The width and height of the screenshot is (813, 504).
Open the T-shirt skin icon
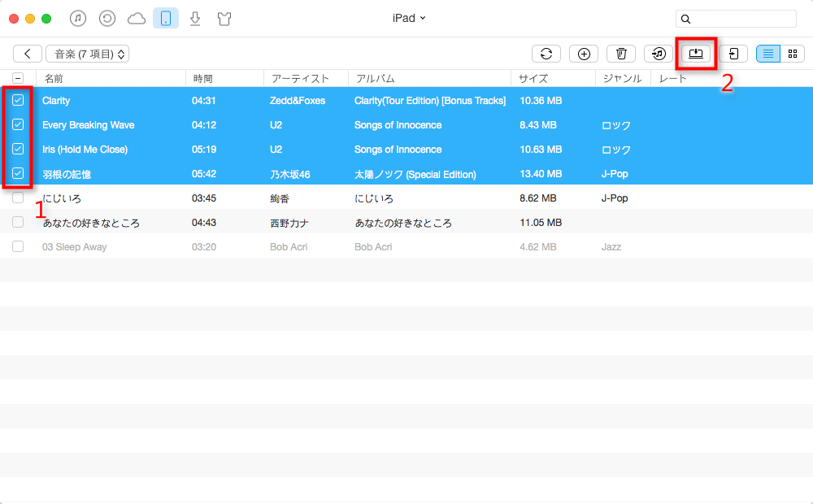[224, 19]
